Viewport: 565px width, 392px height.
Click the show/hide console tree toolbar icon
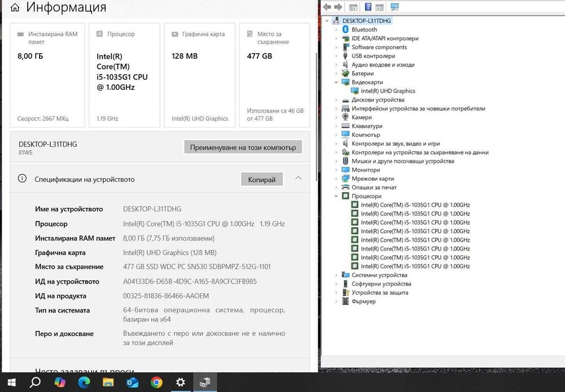[353, 7]
